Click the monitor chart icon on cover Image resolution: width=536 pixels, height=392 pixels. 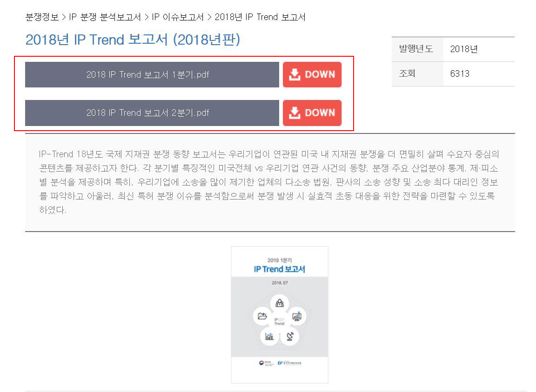coord(297,316)
